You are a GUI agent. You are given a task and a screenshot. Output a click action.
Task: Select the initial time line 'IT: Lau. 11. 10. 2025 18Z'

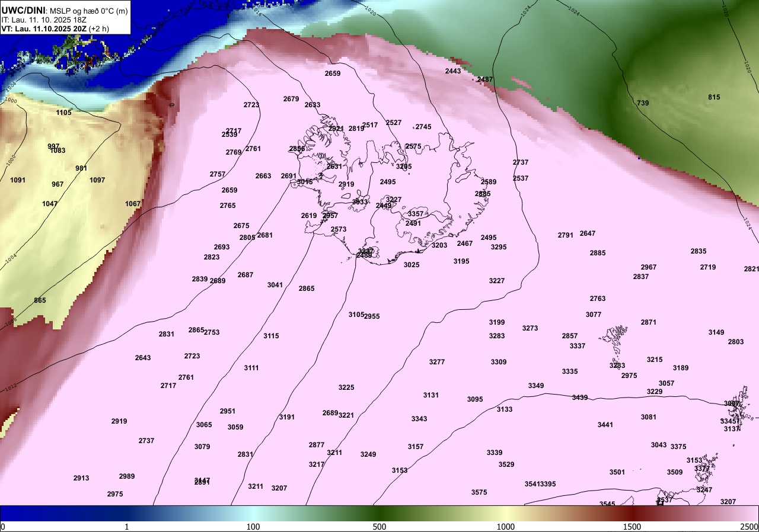tap(44, 20)
